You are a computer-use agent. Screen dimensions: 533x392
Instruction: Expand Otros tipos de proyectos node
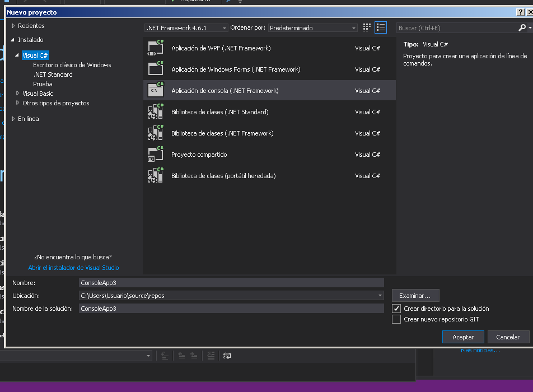(x=18, y=102)
